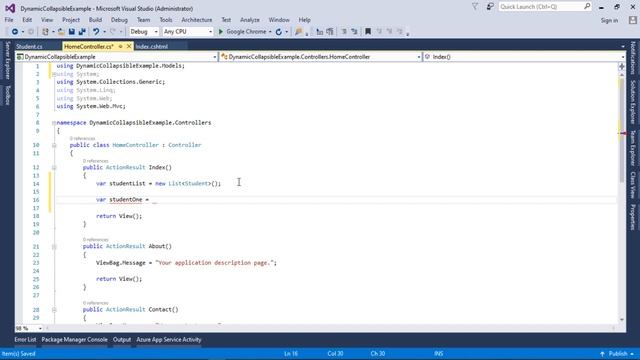Collapse the HomeController class on line 10

click(x=54, y=145)
